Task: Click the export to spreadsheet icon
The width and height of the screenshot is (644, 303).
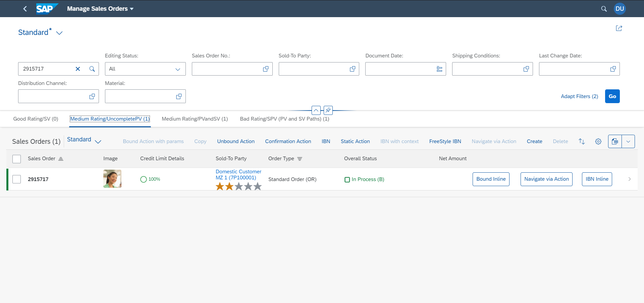Action: 615,141
